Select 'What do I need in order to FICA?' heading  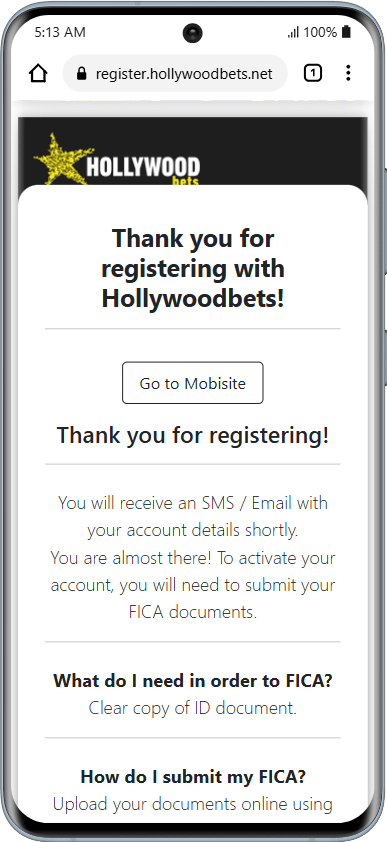click(x=193, y=681)
